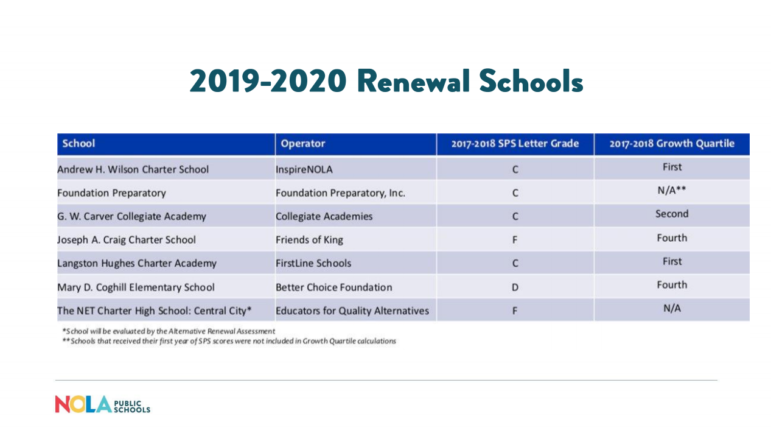Click letter grade 'D' for Mary D. Coghill

coord(515,287)
